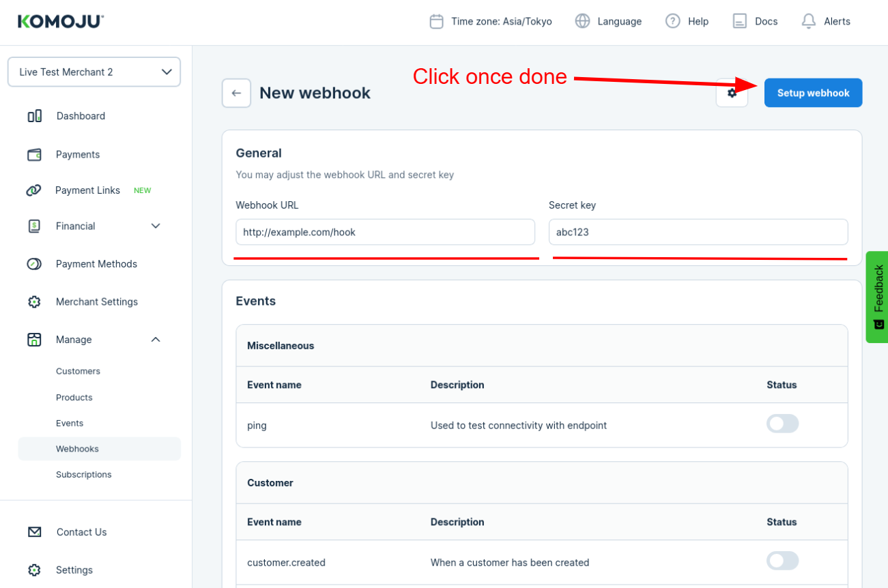
Task: Expand the Financial menu chevron
Action: 156,226
